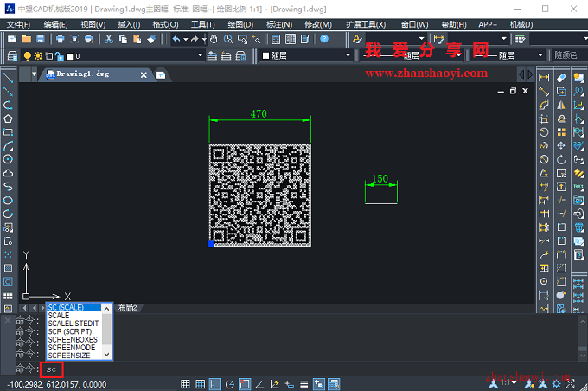
Task: Activate the Match Properties brush icon
Action: point(151,39)
